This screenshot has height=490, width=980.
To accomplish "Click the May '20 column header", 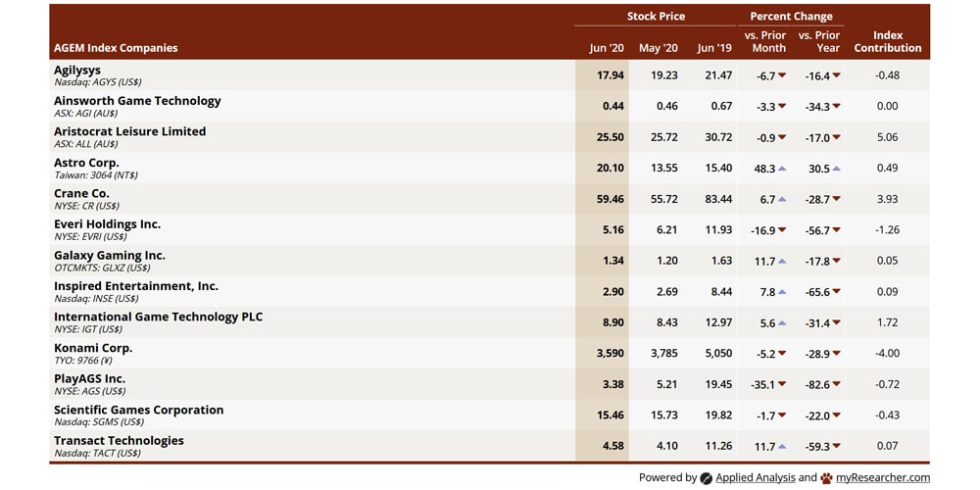I will [659, 48].
